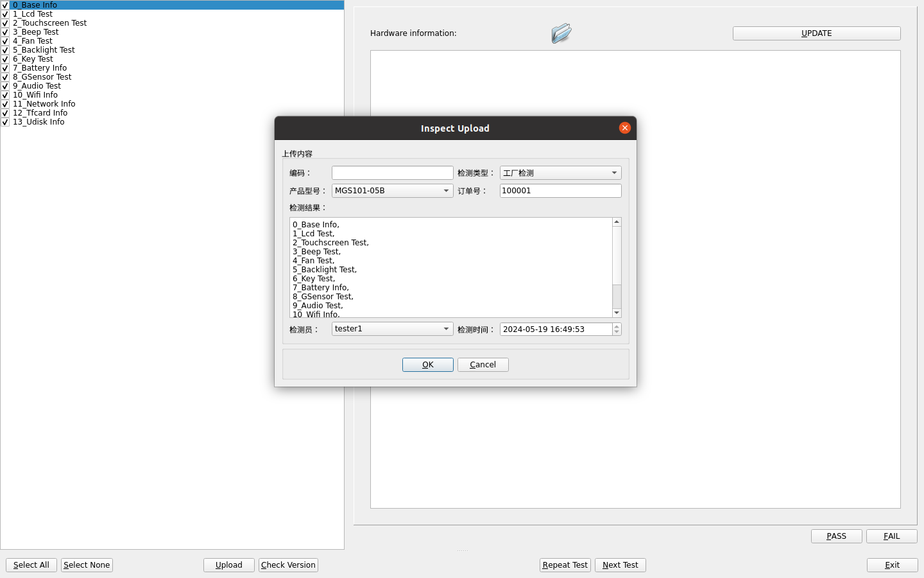Toggle the 1_Lcd Test checkbox
Image resolution: width=924 pixels, height=578 pixels.
(5, 14)
